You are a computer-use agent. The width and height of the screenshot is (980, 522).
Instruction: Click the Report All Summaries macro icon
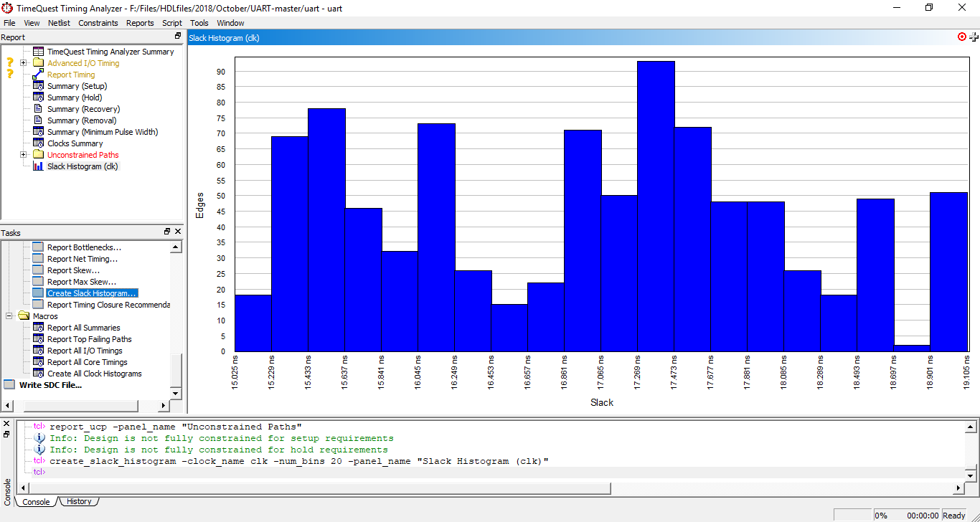click(x=38, y=328)
